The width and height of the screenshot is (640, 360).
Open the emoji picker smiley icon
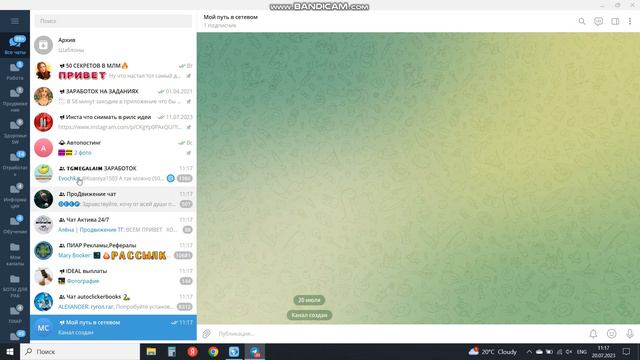click(x=611, y=334)
